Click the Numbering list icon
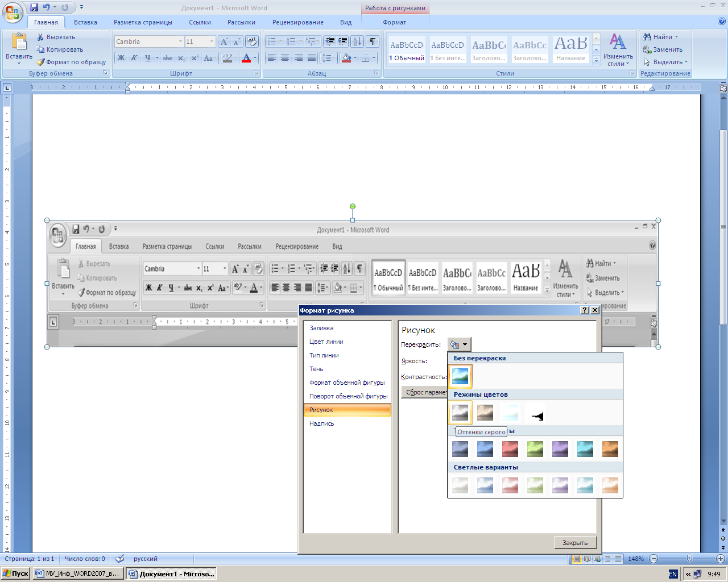The height and width of the screenshot is (582, 728). (291, 41)
